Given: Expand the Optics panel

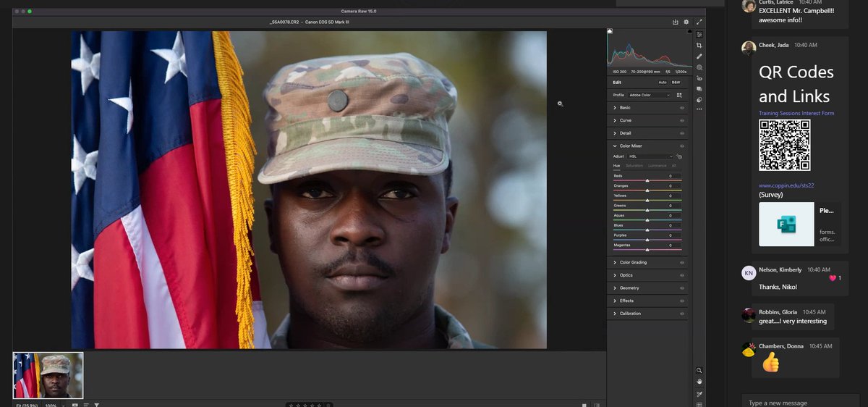Looking at the screenshot, I should pos(615,275).
